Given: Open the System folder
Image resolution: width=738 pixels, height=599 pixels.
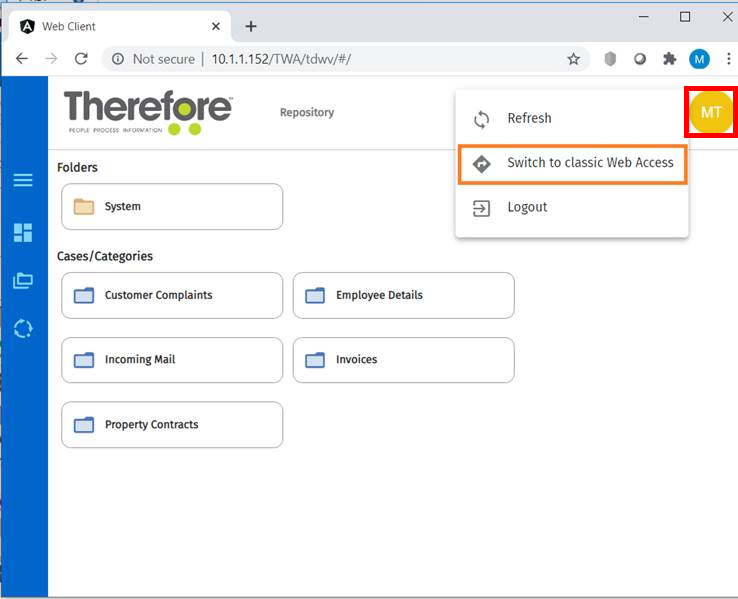Looking at the screenshot, I should coord(172,207).
